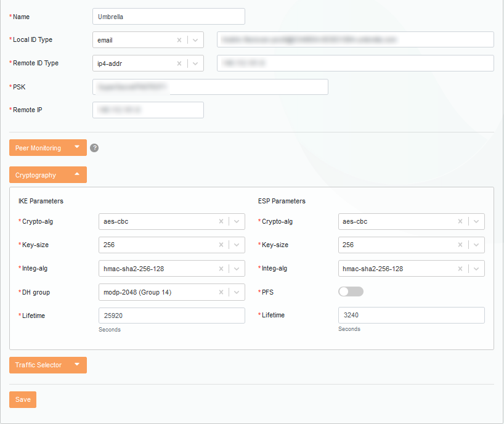This screenshot has height=424, width=504.
Task: Clear IKE Crypto-alg aes-cbc value
Action: pos(221,221)
